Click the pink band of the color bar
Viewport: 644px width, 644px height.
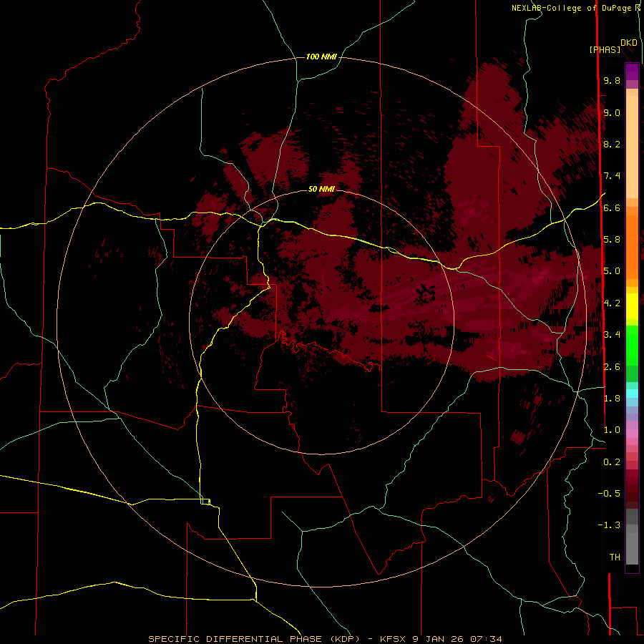coord(632,434)
